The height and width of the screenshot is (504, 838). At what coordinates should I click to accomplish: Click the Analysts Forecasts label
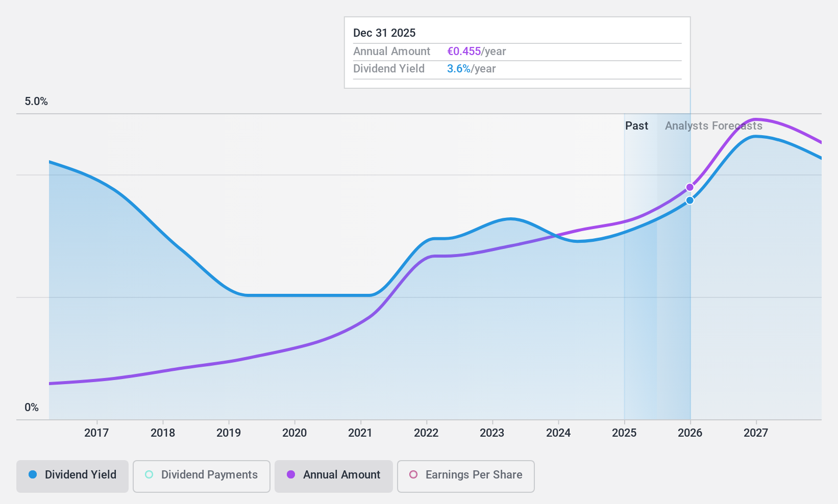tap(713, 126)
